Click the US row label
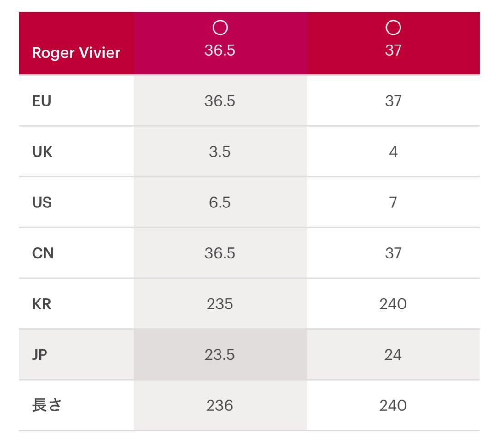This screenshot has width=496, height=448. [42, 202]
